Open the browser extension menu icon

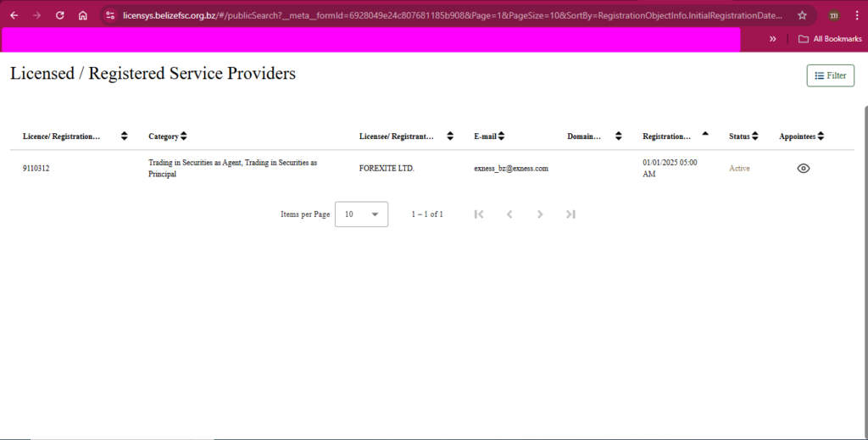pyautogui.click(x=834, y=15)
